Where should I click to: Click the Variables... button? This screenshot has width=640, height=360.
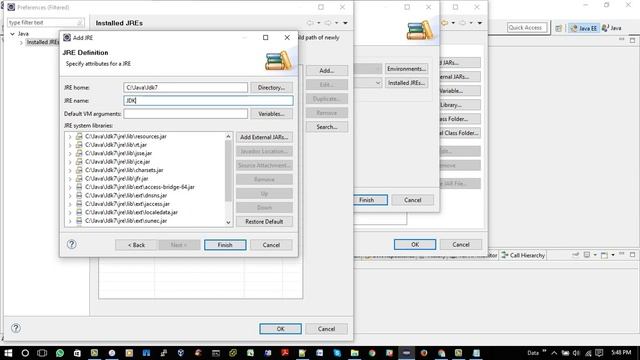[271, 113]
